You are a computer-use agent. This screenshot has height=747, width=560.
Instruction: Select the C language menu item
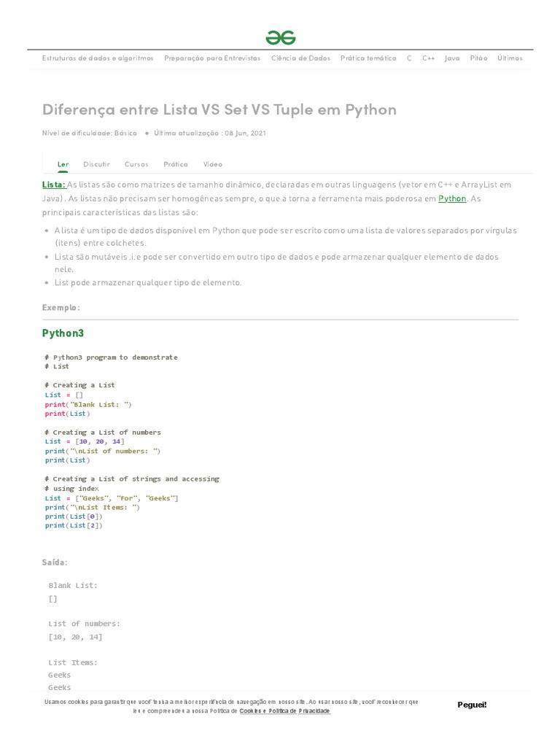[x=409, y=58]
